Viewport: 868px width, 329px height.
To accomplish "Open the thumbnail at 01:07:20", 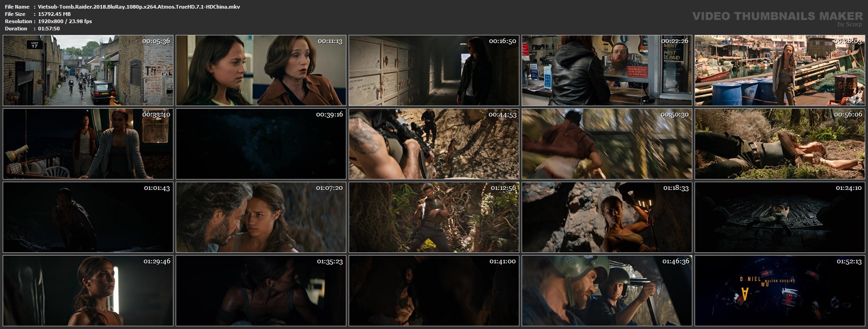I will [261, 217].
